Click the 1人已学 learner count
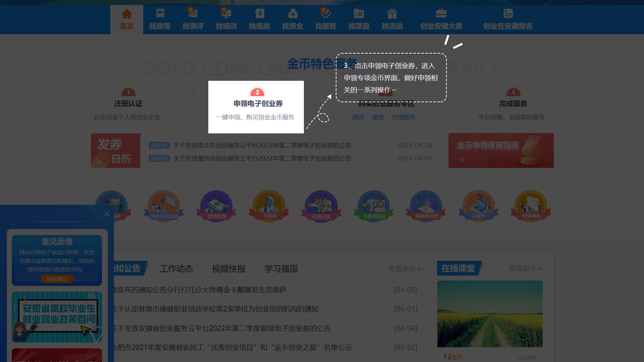644x362 pixels. click(x=526, y=358)
